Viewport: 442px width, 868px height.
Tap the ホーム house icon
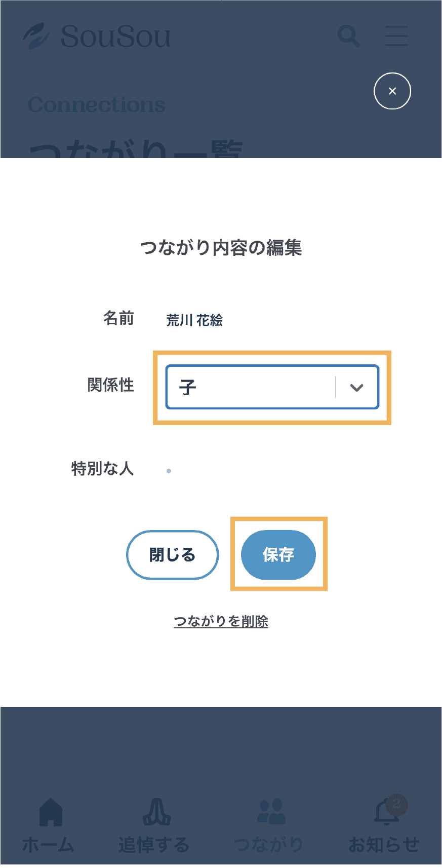coord(51,812)
